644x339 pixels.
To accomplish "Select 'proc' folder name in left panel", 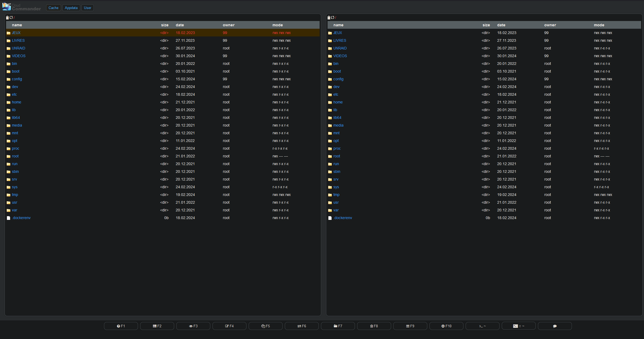I will [15, 148].
